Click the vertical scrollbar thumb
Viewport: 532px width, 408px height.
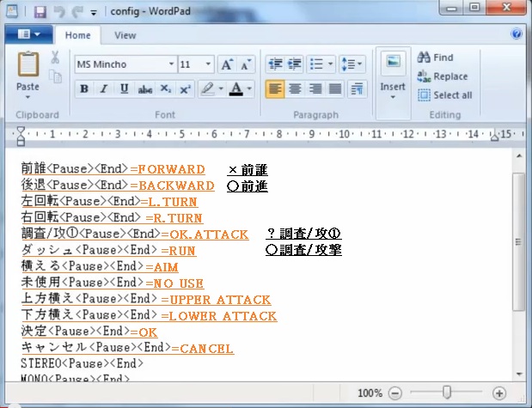point(518,241)
